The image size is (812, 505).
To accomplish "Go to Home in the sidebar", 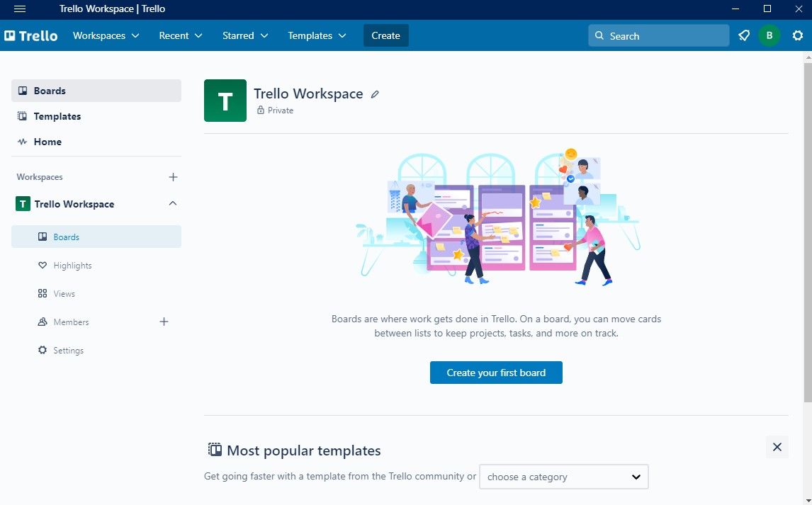I will pos(96,142).
